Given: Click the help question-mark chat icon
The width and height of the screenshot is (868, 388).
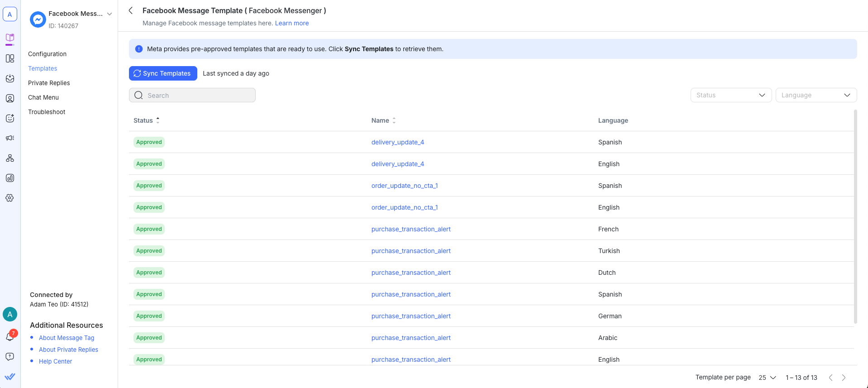Looking at the screenshot, I should click(x=10, y=357).
